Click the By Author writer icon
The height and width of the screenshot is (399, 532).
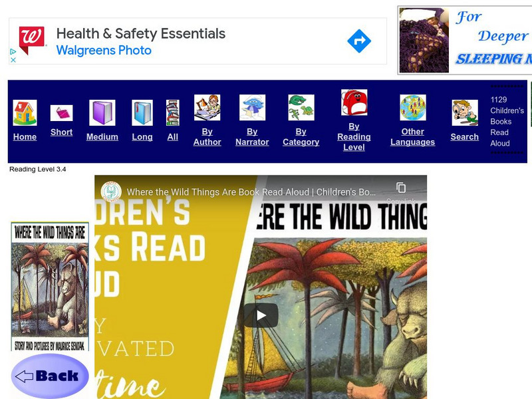click(x=207, y=108)
